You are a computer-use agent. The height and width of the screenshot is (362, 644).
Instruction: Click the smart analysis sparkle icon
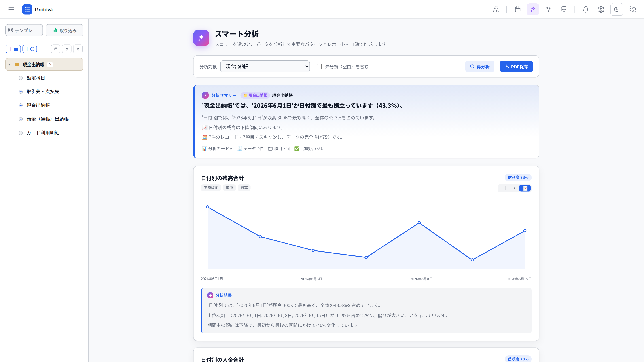(x=533, y=9)
